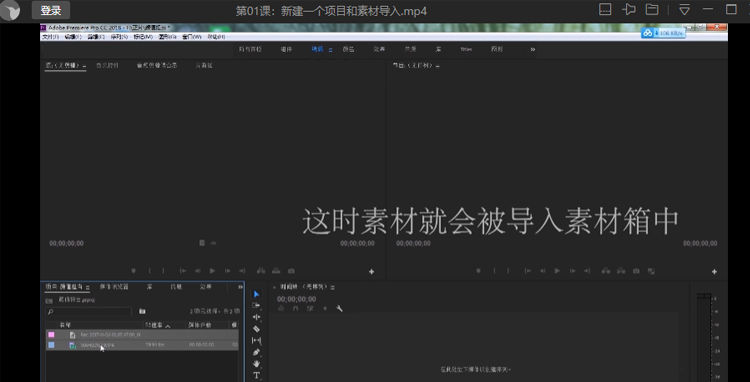The image size is (750, 382).
Task: Click Overwrite button in Source monitor
Action: 276,271
